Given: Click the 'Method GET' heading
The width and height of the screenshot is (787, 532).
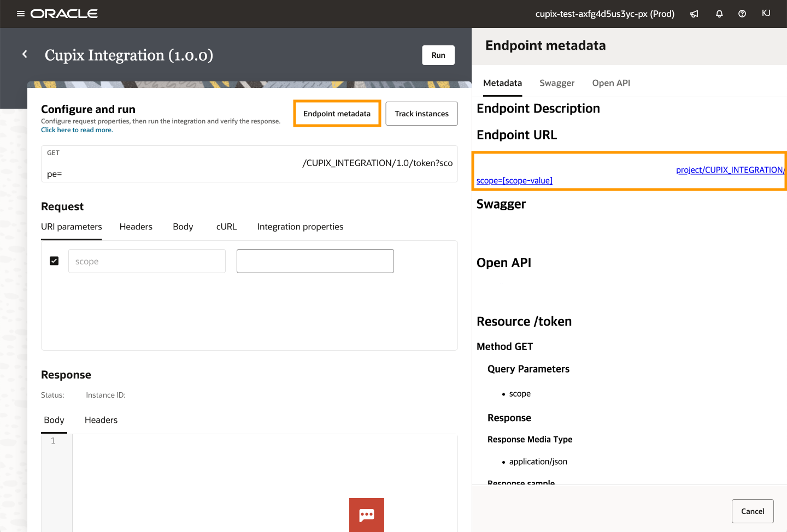Looking at the screenshot, I should point(505,346).
